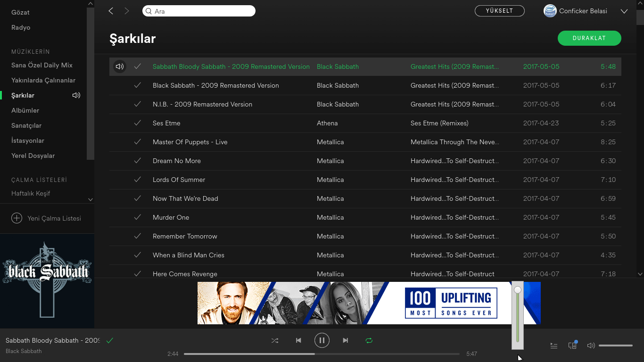This screenshot has height=362, width=644.
Task: Skip to the previous track
Action: (x=298, y=340)
